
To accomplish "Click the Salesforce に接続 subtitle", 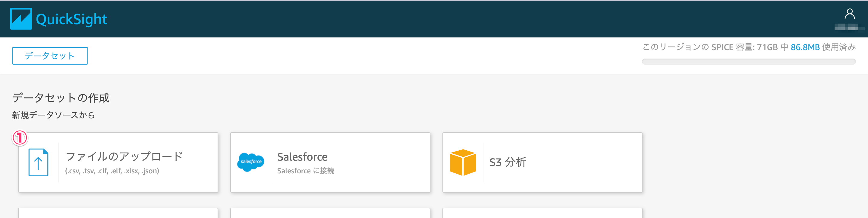I will [305, 171].
